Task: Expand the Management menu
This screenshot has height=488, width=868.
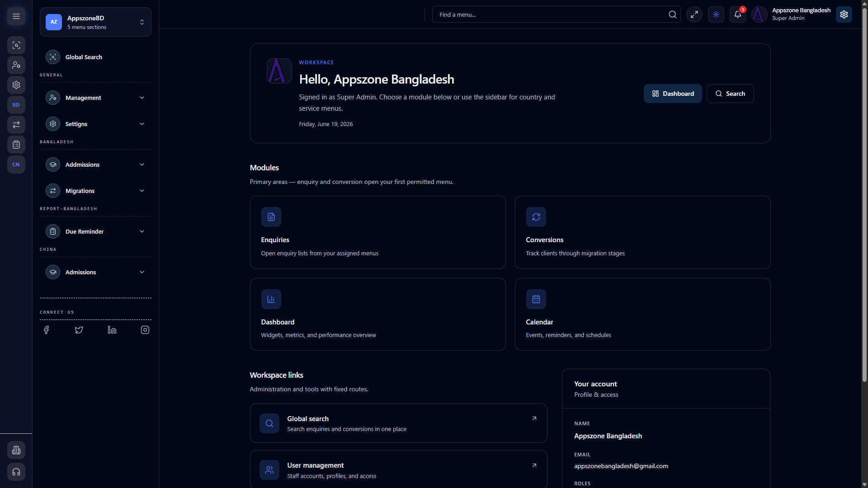Action: (95, 98)
